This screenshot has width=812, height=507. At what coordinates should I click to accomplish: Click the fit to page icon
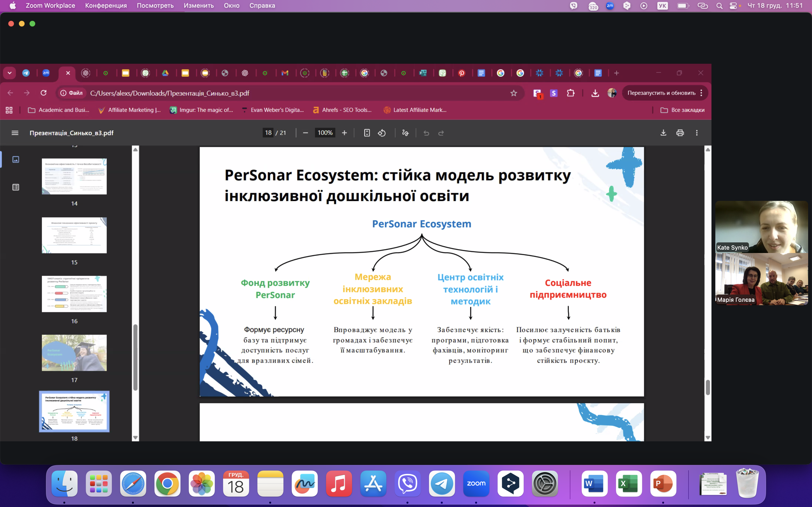pyautogui.click(x=367, y=133)
